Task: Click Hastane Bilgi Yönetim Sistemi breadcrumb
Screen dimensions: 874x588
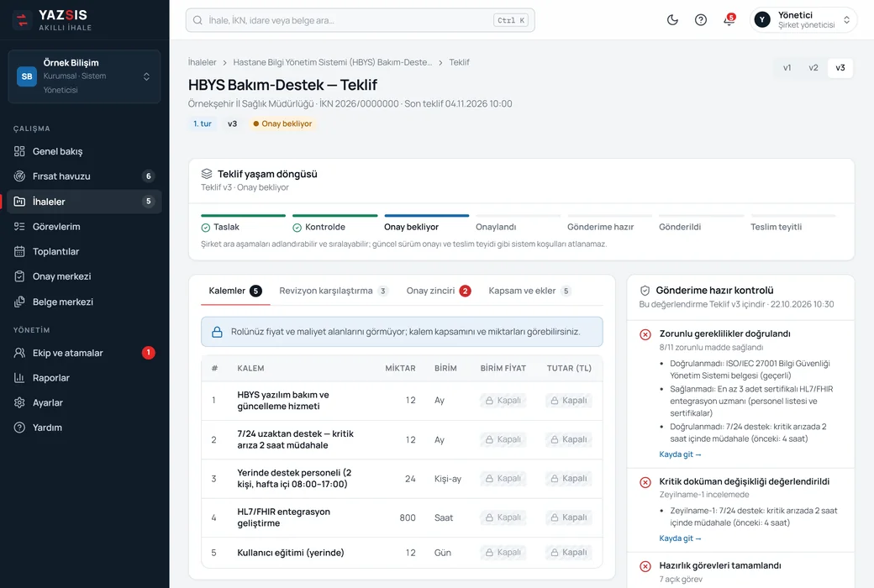Action: point(332,62)
